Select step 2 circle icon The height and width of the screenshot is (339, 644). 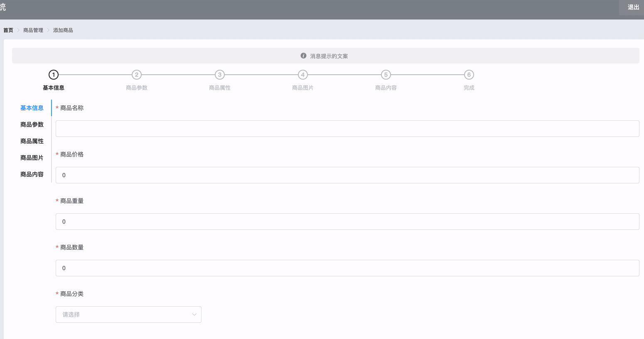click(137, 75)
